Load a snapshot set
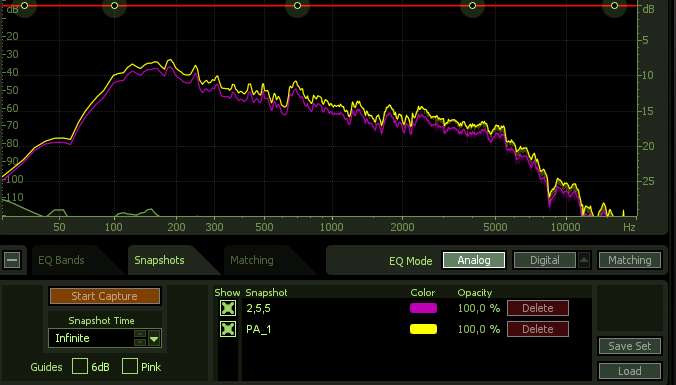 click(x=630, y=371)
